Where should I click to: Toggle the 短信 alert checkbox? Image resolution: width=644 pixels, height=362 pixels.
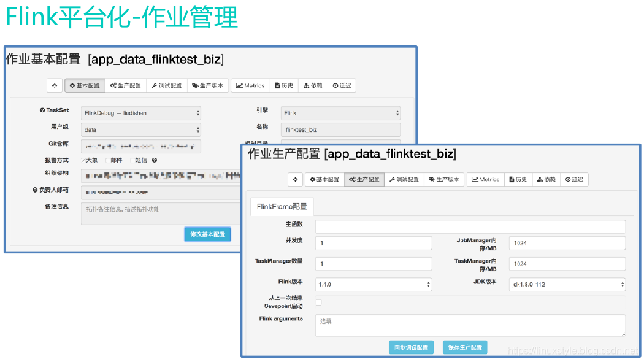(132, 160)
